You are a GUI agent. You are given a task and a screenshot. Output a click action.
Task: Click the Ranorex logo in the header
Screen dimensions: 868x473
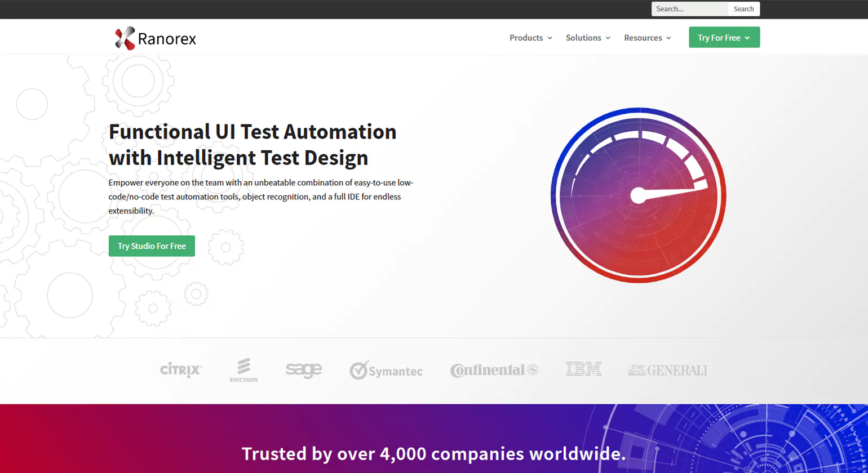point(156,38)
